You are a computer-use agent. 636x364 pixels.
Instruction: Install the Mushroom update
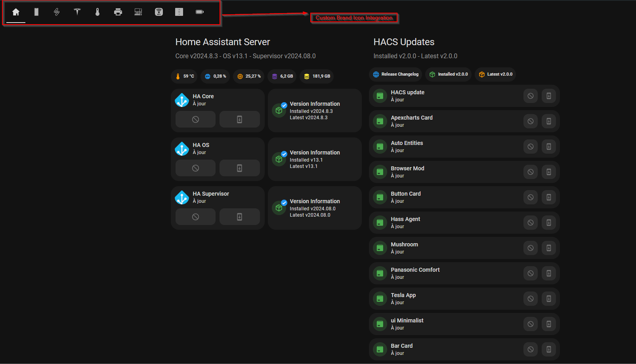point(549,248)
